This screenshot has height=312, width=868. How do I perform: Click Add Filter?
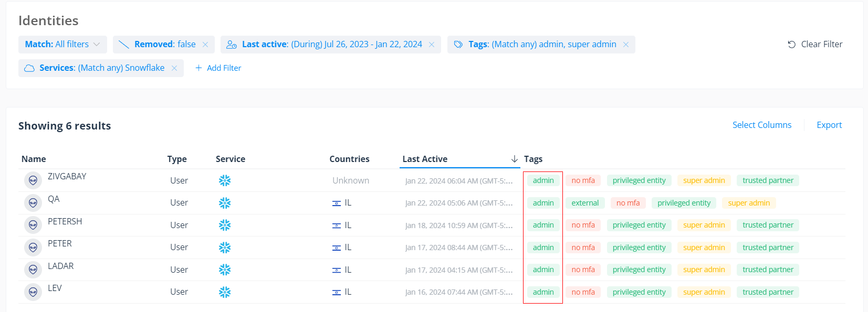pos(218,68)
